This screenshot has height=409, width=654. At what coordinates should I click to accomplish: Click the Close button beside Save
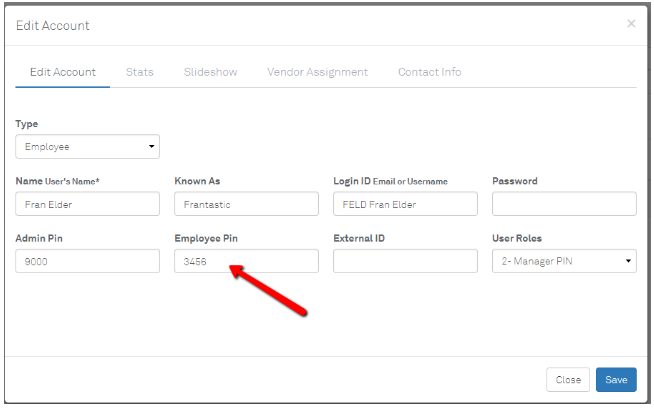pos(568,380)
